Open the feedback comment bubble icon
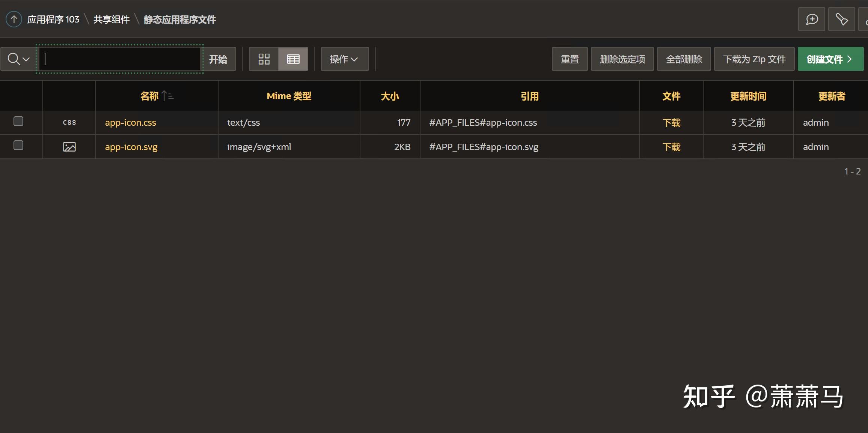This screenshot has width=868, height=433. (x=811, y=19)
